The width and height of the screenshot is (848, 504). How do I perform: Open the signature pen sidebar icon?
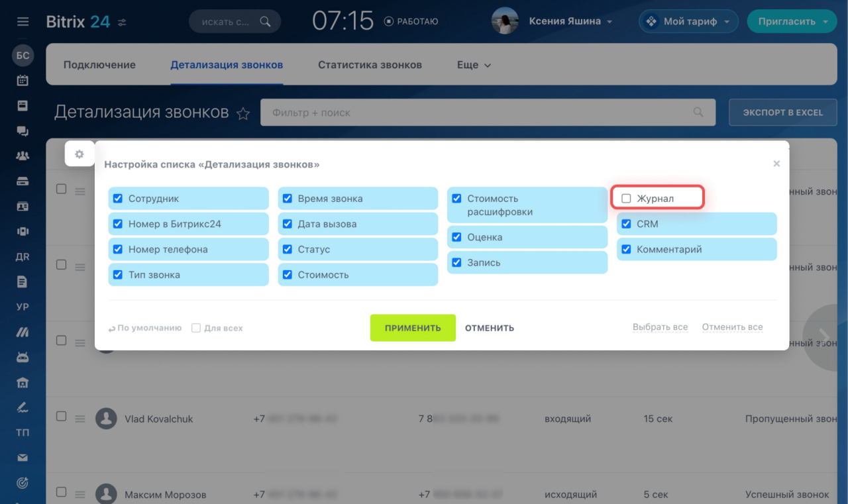click(x=23, y=407)
